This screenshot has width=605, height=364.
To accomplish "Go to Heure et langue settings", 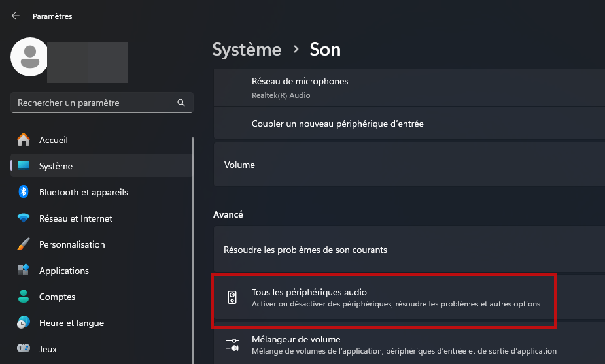I will point(71,323).
